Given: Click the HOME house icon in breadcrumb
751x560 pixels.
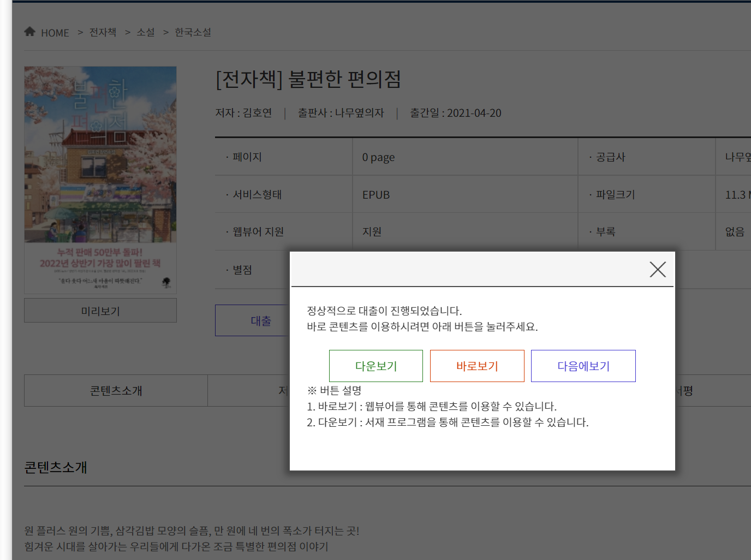Looking at the screenshot, I should [x=29, y=32].
